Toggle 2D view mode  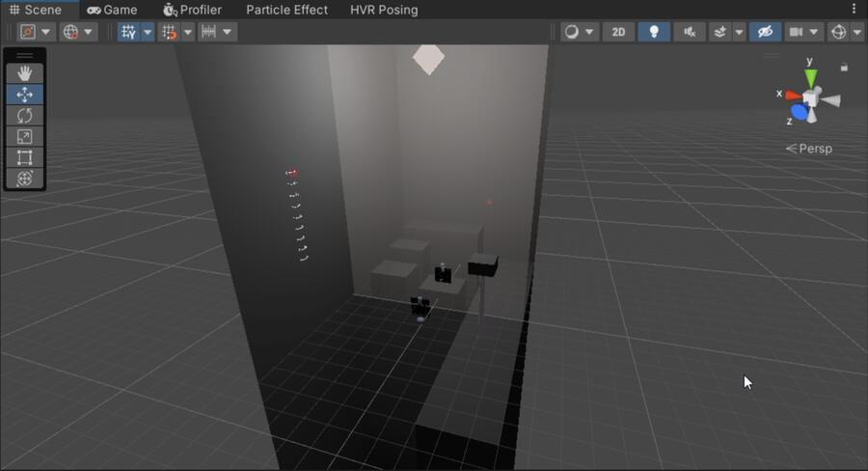coord(618,32)
